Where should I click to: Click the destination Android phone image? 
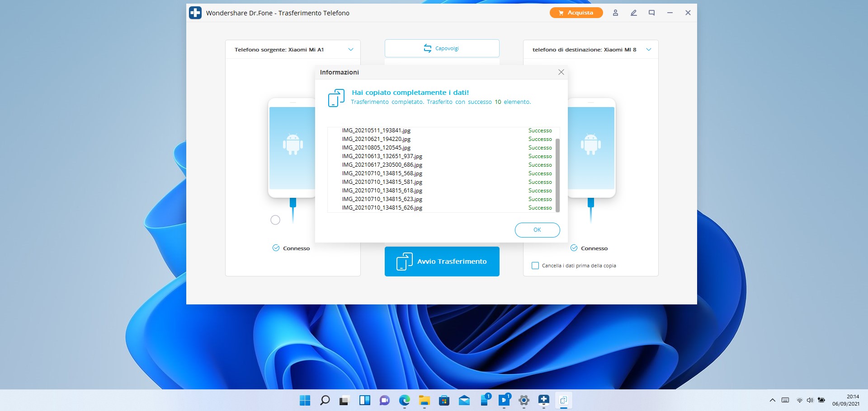592,148
